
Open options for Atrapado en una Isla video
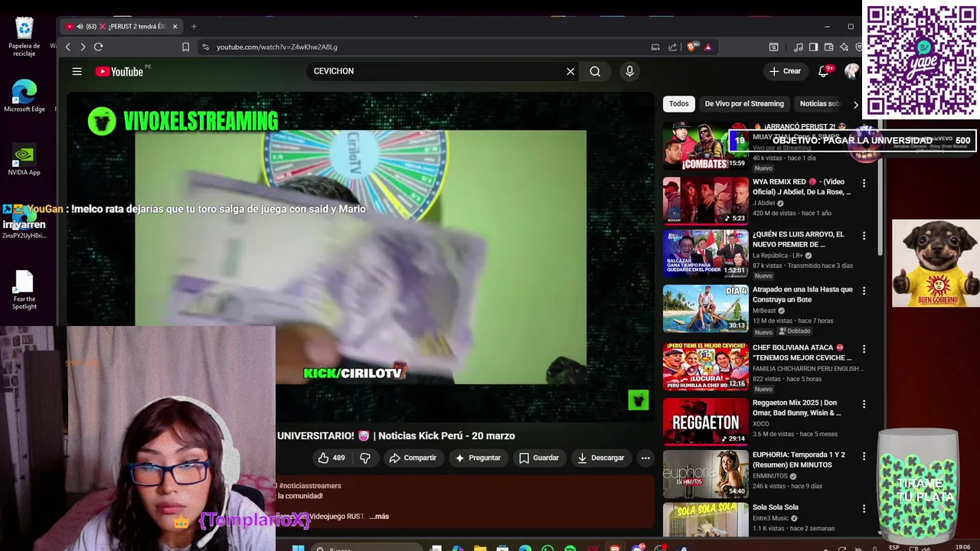864,291
